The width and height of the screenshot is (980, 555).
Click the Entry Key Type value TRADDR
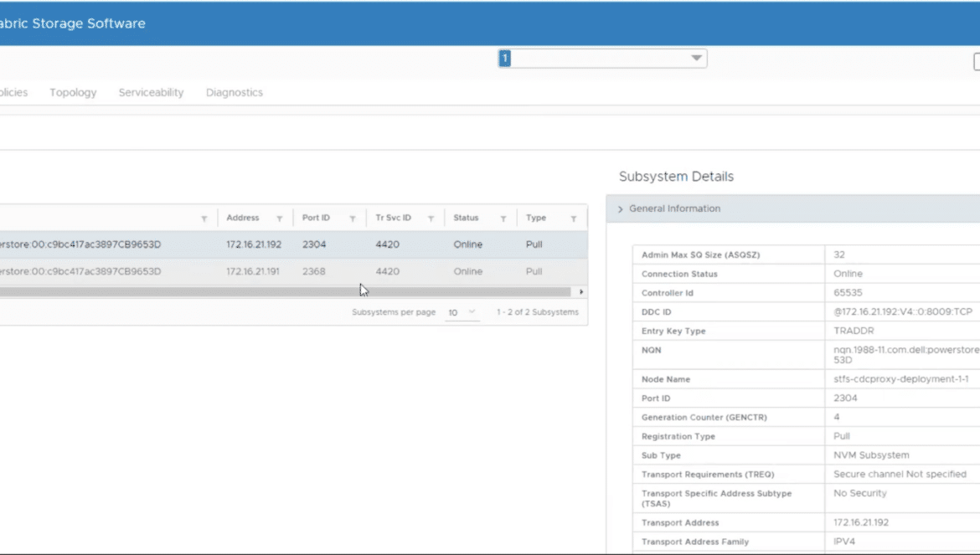pos(854,331)
